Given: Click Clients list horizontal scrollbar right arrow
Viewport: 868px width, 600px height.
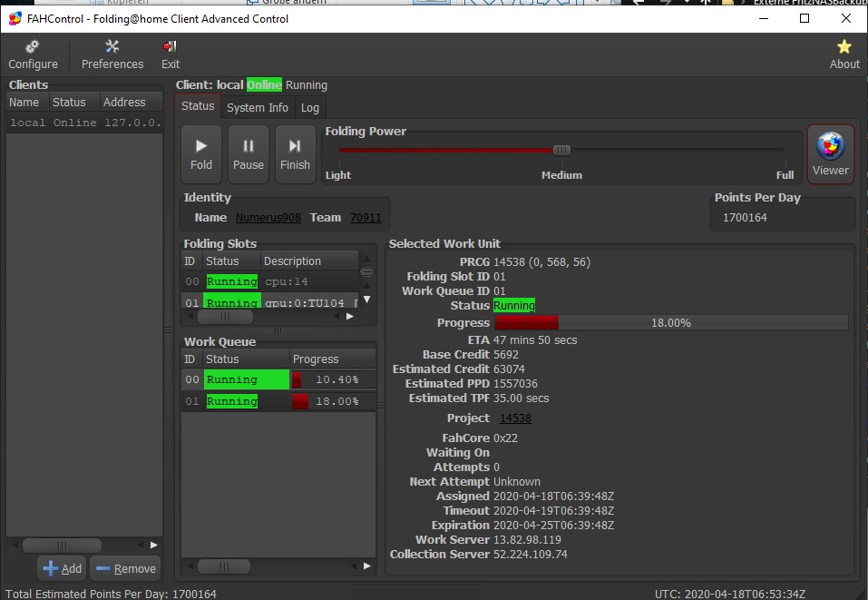Looking at the screenshot, I should (153, 546).
